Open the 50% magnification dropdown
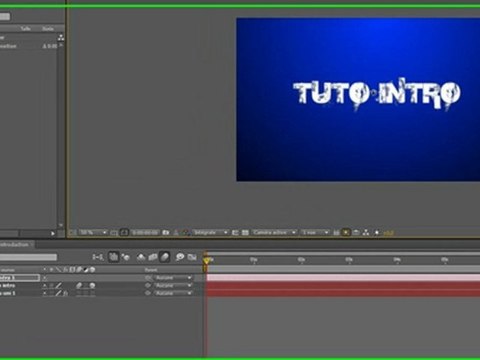 93,232
